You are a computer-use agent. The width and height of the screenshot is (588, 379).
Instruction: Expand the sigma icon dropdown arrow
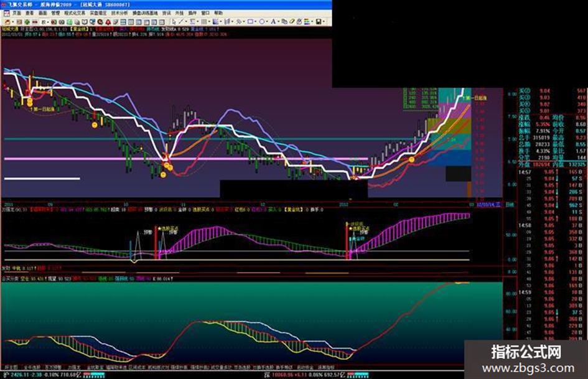[x=198, y=22]
